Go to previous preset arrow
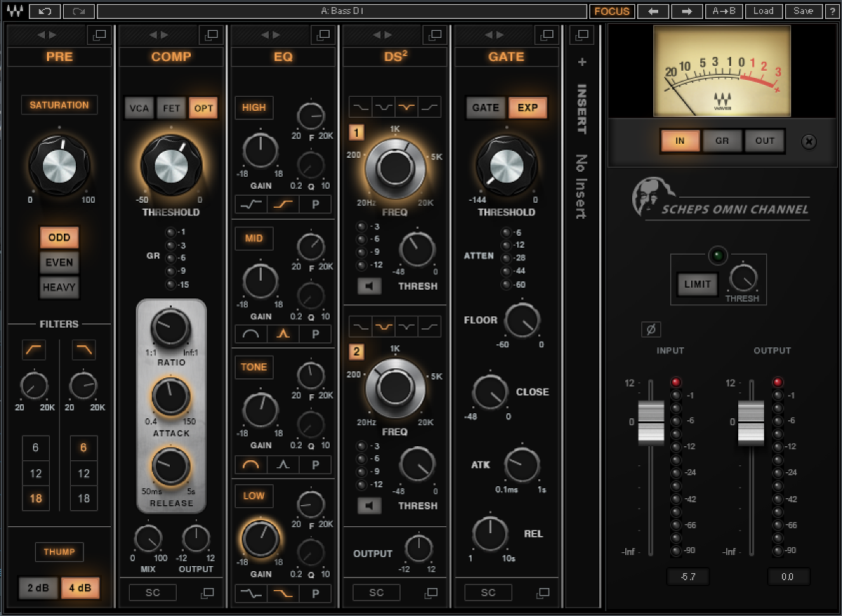The width and height of the screenshot is (842, 616). (x=653, y=11)
